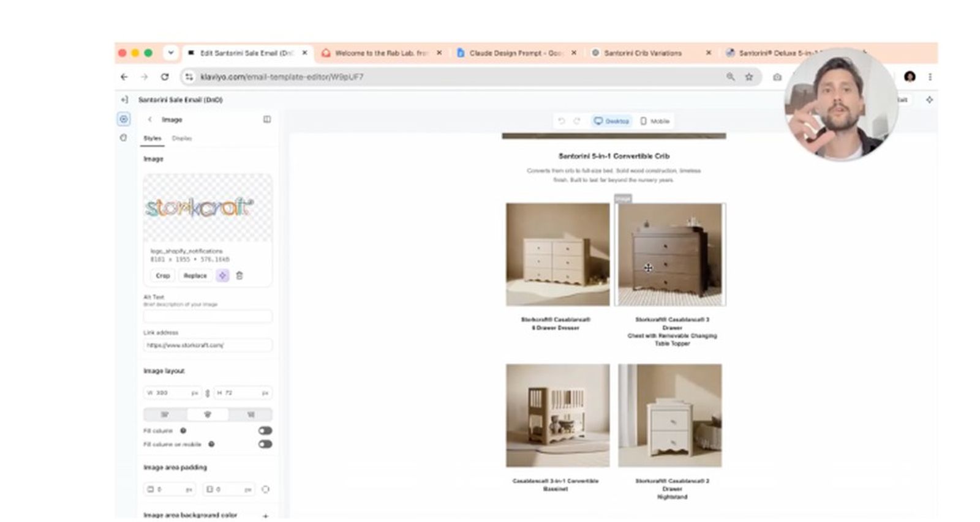
Task: Click the site info icon in address bar
Action: pyautogui.click(x=189, y=77)
